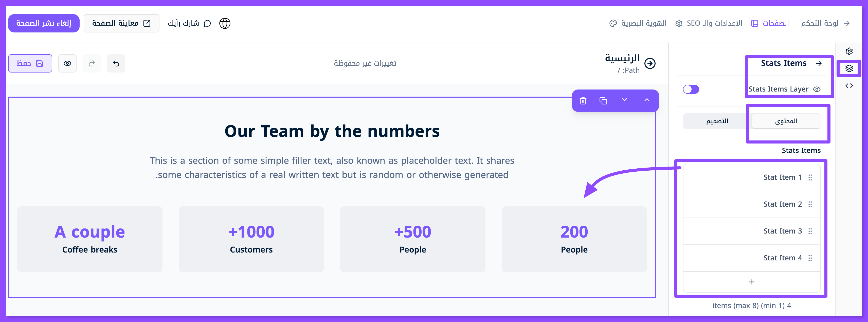This screenshot has width=868, height=322.
Task: Open the layers panel icon
Action: [849, 68]
